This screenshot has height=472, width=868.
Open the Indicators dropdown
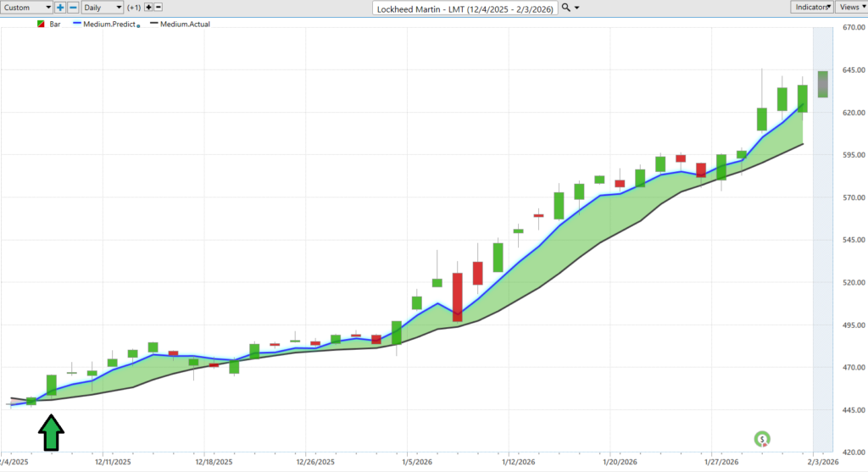coord(811,7)
